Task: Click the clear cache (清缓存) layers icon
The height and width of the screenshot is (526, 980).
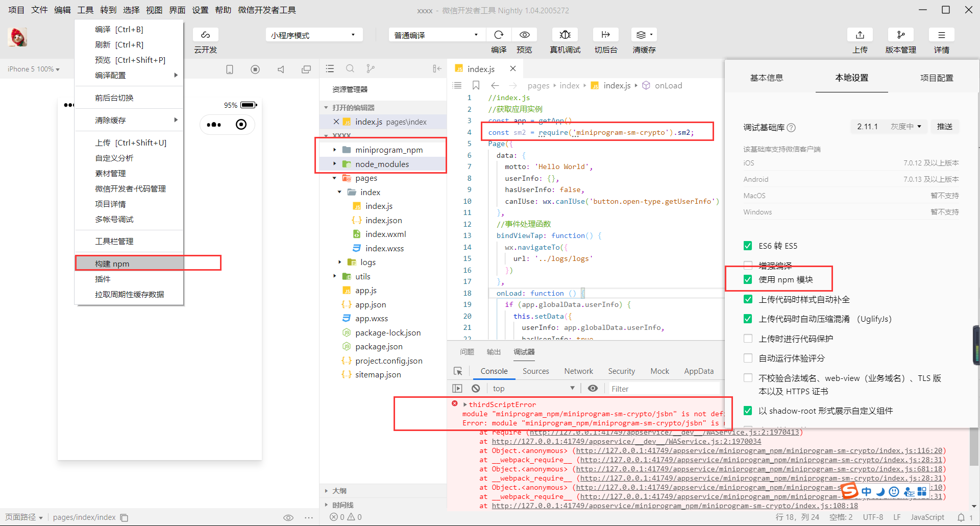Action: pyautogui.click(x=644, y=35)
